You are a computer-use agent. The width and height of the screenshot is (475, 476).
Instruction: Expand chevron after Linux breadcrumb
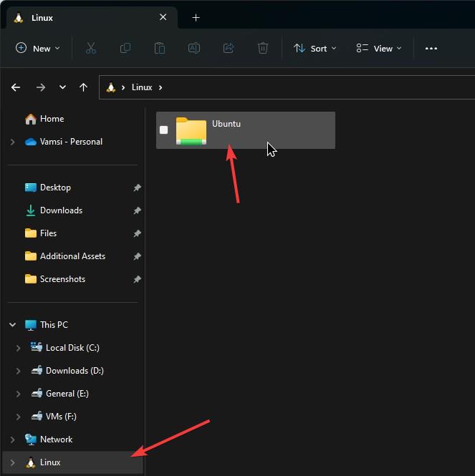click(160, 88)
